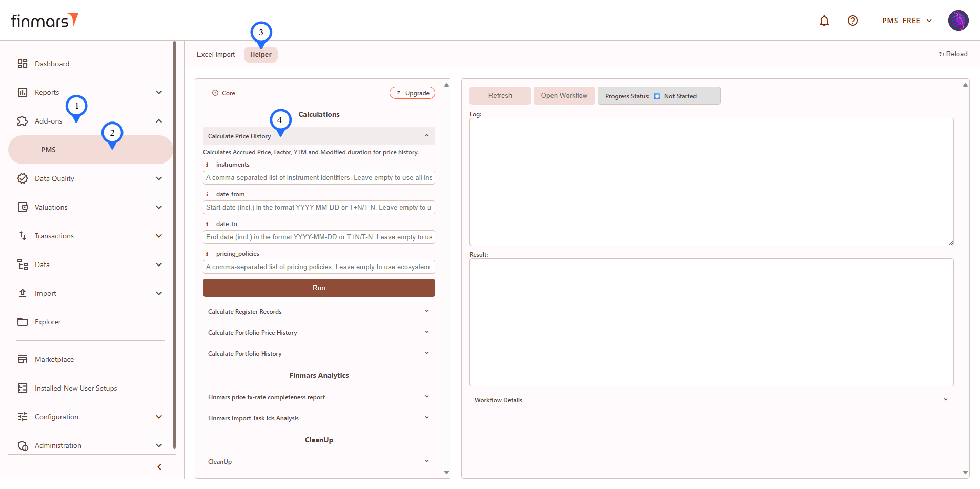
Task: Click the Marketplace store icon
Action: tap(23, 359)
